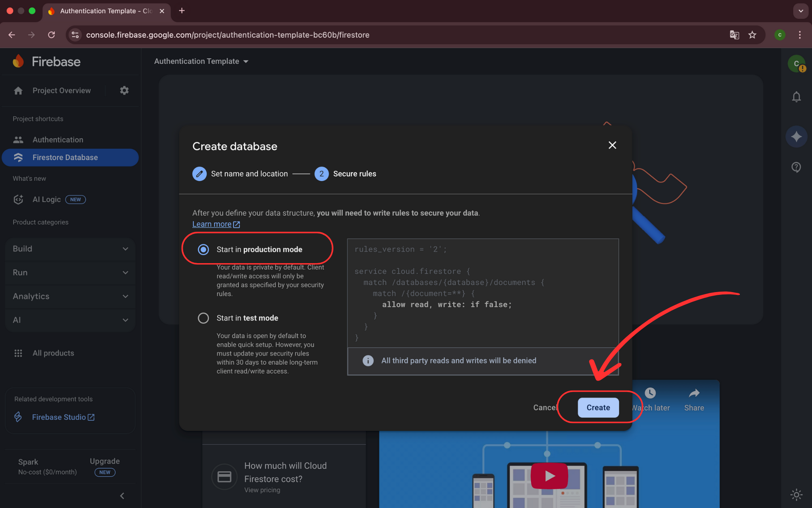Expand the Analytics category
This screenshot has height=508, width=812.
(x=70, y=296)
